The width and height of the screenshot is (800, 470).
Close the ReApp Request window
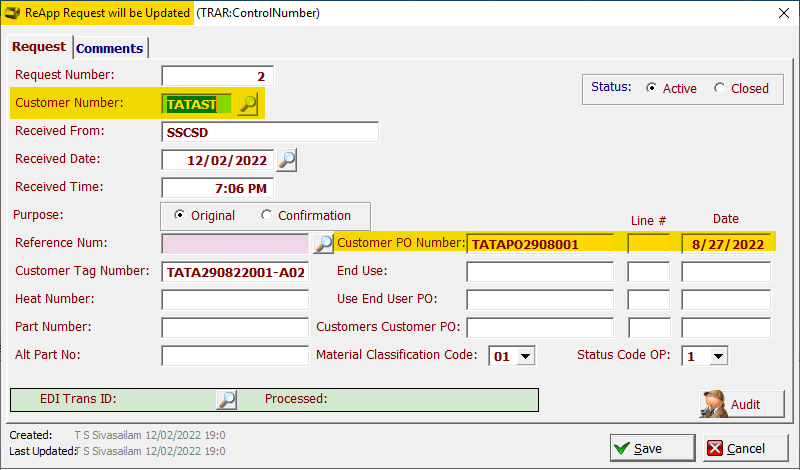783,13
